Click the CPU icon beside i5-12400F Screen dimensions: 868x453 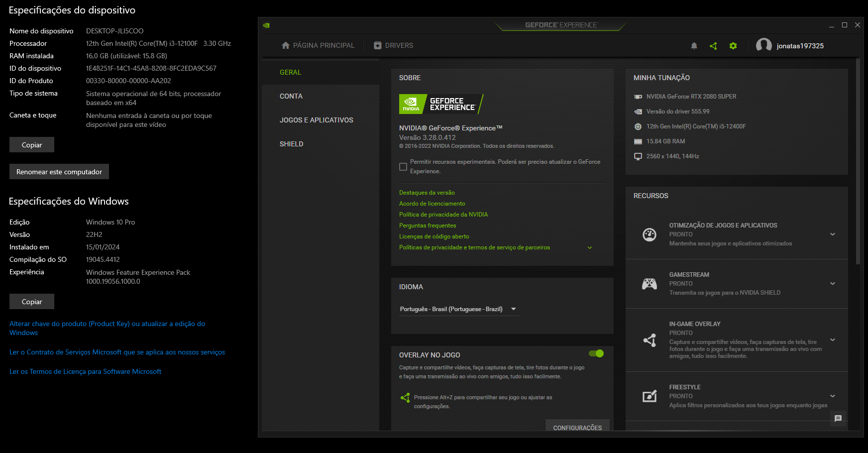tap(638, 126)
